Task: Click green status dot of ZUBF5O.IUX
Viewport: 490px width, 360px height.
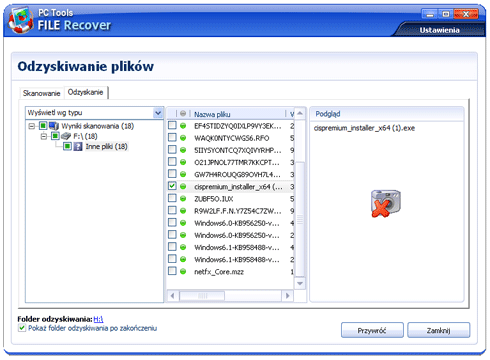Action: pyautogui.click(x=183, y=199)
